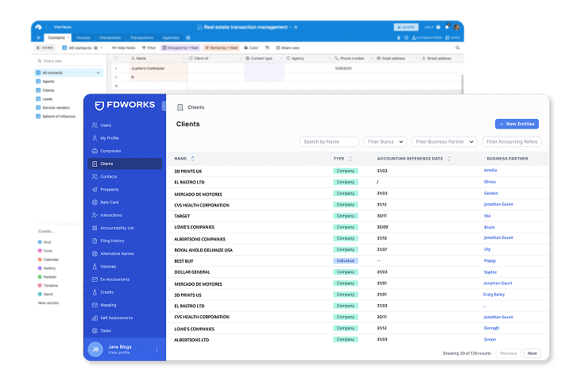Click the Search by Name field
This screenshot has width=588, height=389.
(329, 141)
